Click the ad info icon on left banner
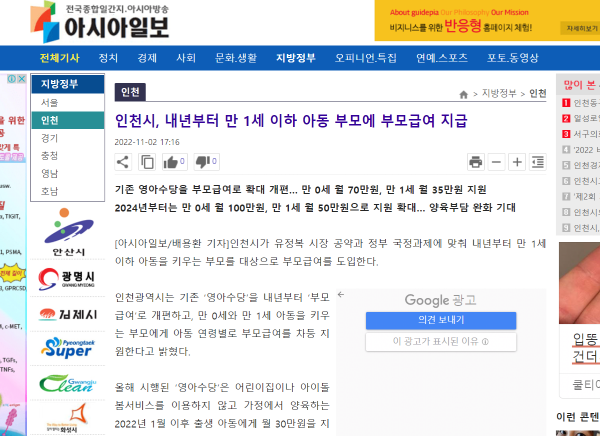600x436 pixels. [12, 78]
